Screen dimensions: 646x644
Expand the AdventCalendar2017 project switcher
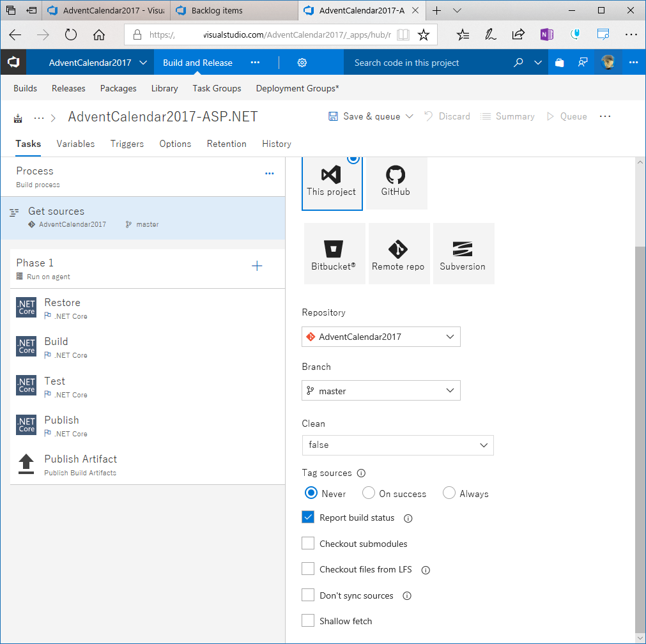[x=142, y=63]
